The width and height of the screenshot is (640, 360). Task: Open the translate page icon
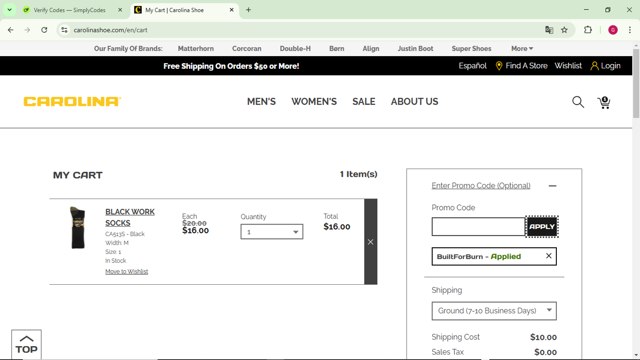[x=549, y=30]
